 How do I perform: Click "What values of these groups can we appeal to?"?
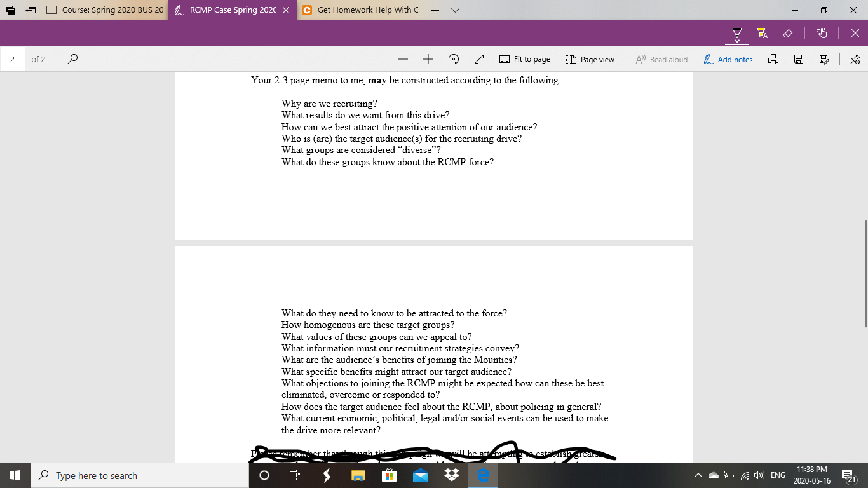(x=377, y=337)
